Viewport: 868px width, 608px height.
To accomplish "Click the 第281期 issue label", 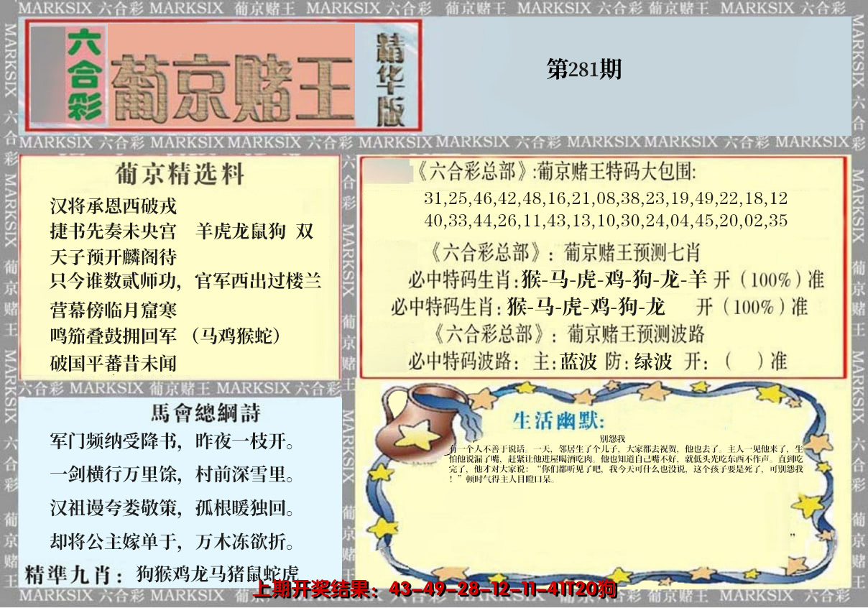I will (x=583, y=69).
